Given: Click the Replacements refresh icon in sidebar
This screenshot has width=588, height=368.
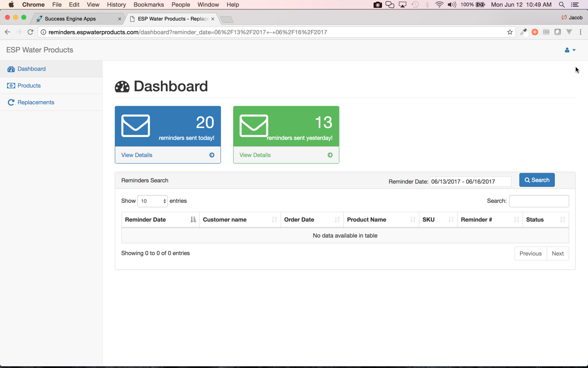Looking at the screenshot, I should pos(11,103).
